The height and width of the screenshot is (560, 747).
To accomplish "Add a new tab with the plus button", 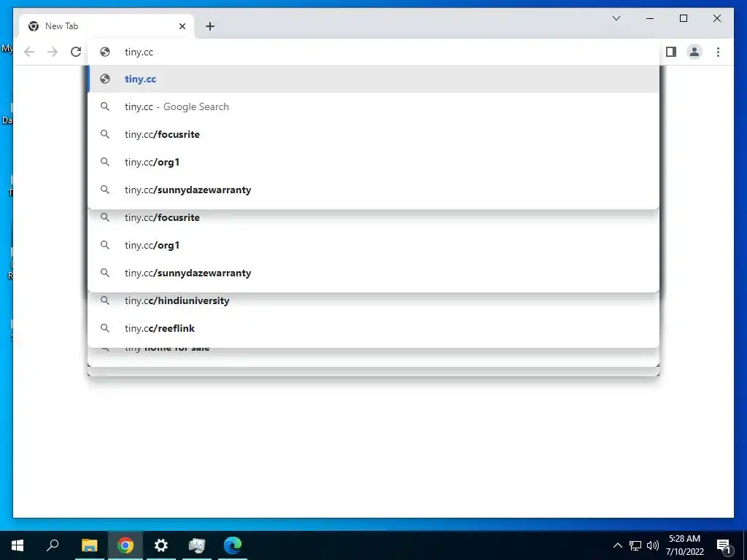I will pyautogui.click(x=210, y=26).
